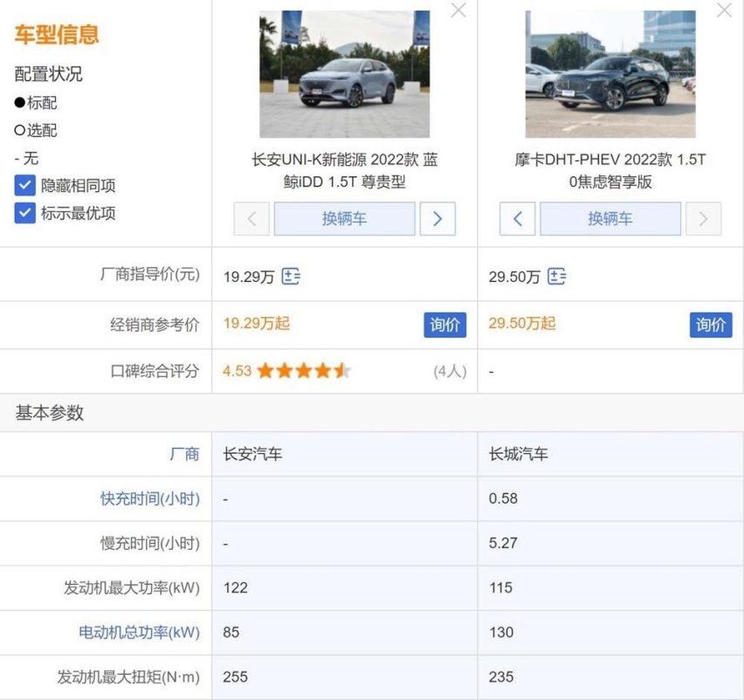Select the 115 engine power value
The image size is (744, 700).
coord(501,588)
